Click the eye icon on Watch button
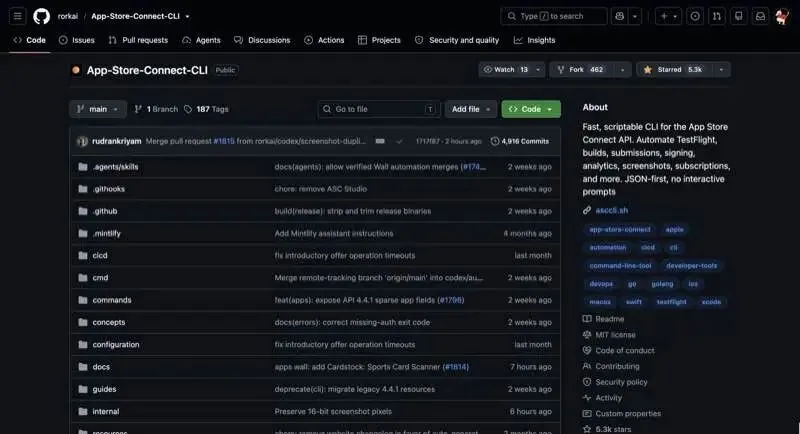800x434 pixels. pyautogui.click(x=488, y=69)
